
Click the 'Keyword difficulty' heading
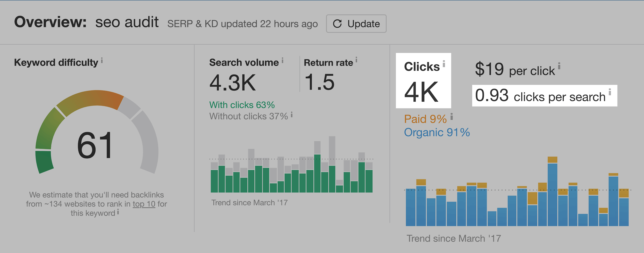56,63
